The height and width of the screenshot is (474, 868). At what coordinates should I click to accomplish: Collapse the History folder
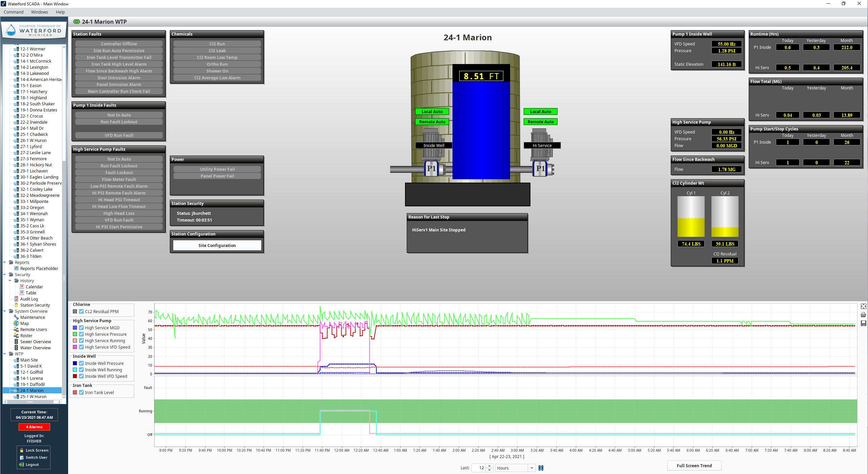point(10,281)
